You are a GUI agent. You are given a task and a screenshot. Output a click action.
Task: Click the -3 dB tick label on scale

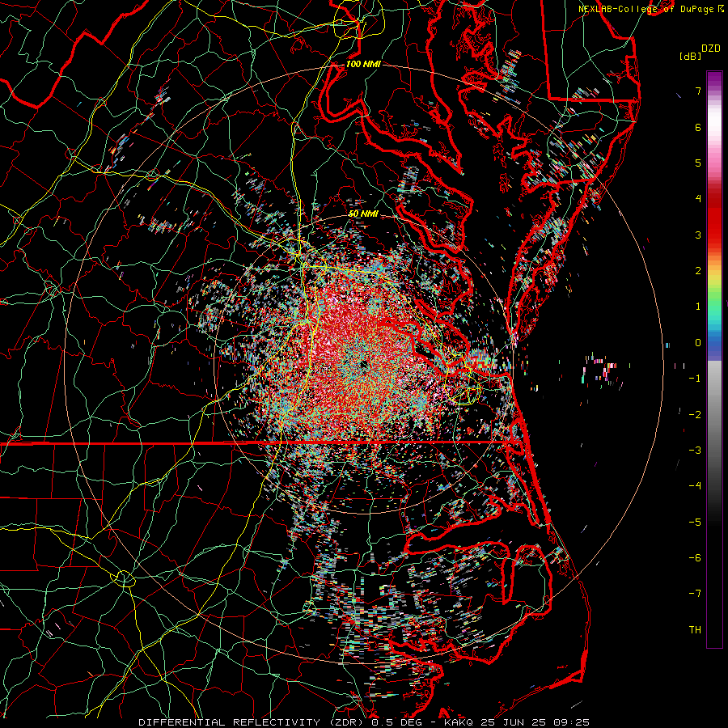point(695,451)
